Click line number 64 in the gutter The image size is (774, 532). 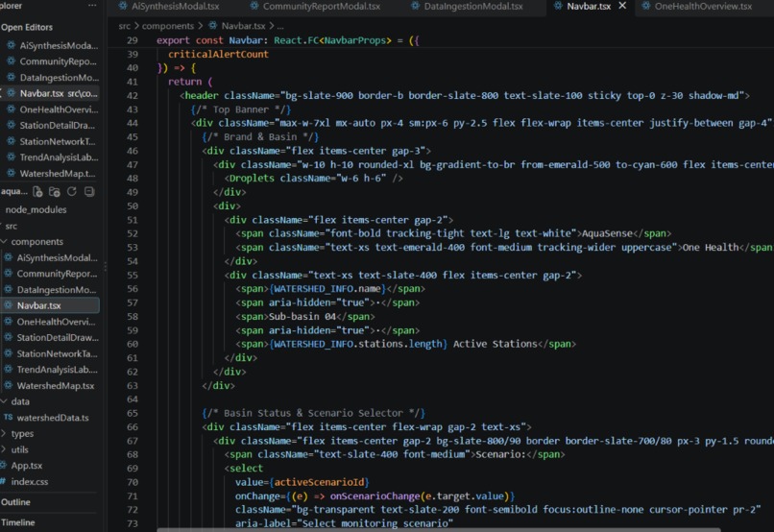click(133, 399)
